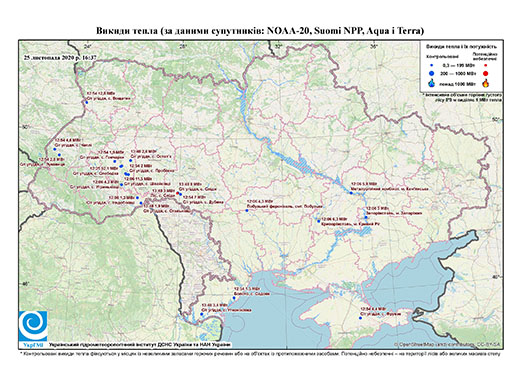
Task: Click the blue marker labeled 12:54 12,6 МВт
Action: point(87,103)
